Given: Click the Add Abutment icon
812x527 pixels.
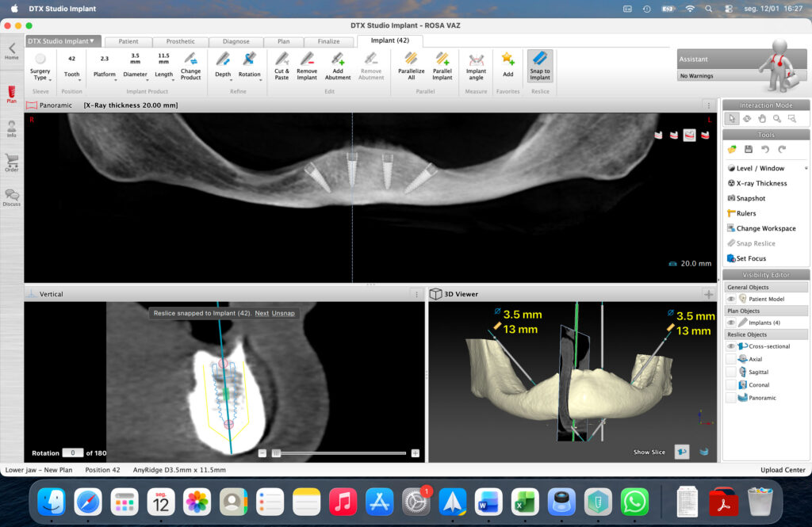Looking at the screenshot, I should click(x=338, y=60).
